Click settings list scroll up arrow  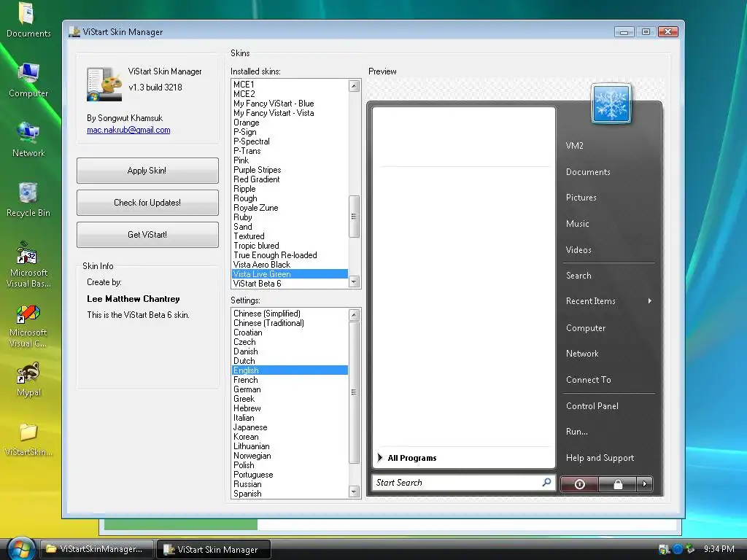click(354, 314)
